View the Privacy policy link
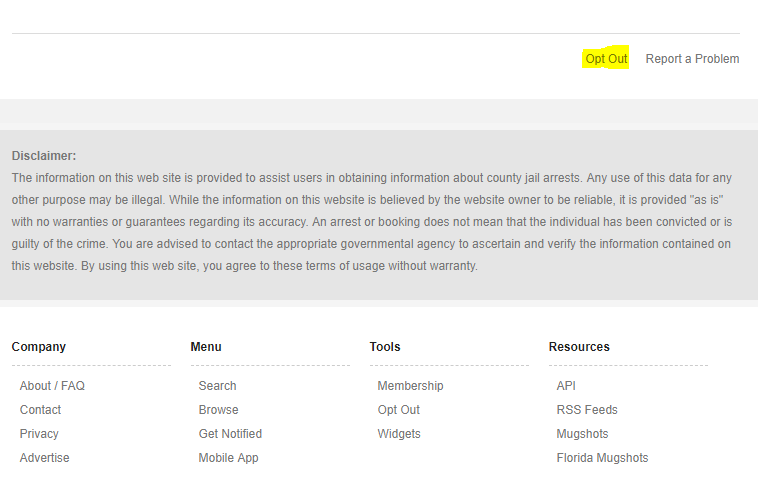The image size is (758, 489). 39,434
